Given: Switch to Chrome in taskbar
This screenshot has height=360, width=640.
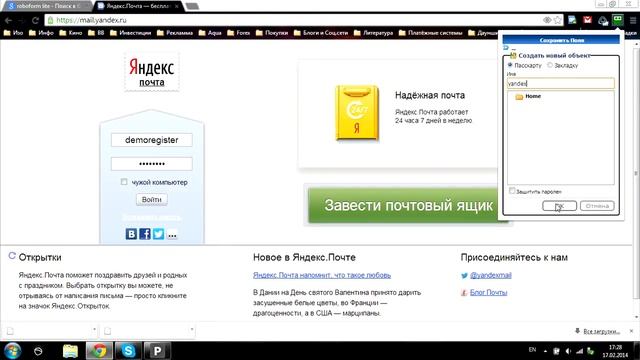Looking at the screenshot, I should pos(99,351).
